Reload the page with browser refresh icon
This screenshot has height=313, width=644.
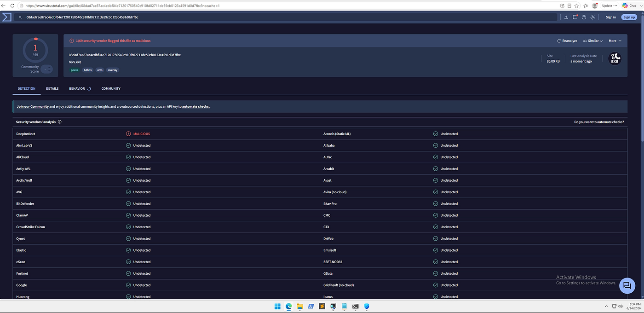coord(12,6)
